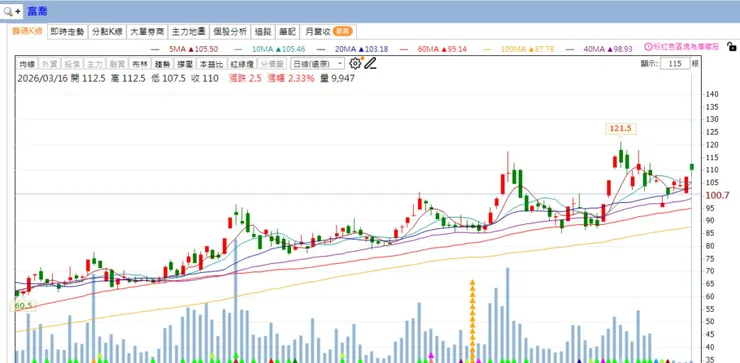This screenshot has width=740, height=363.
Task: Click the pink info circle icon
Action: pyautogui.click(x=648, y=47)
